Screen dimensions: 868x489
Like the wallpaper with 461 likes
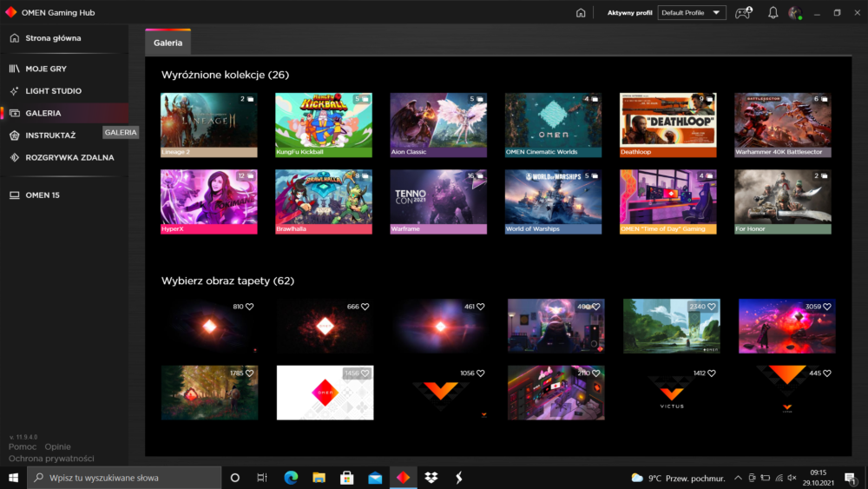click(481, 307)
